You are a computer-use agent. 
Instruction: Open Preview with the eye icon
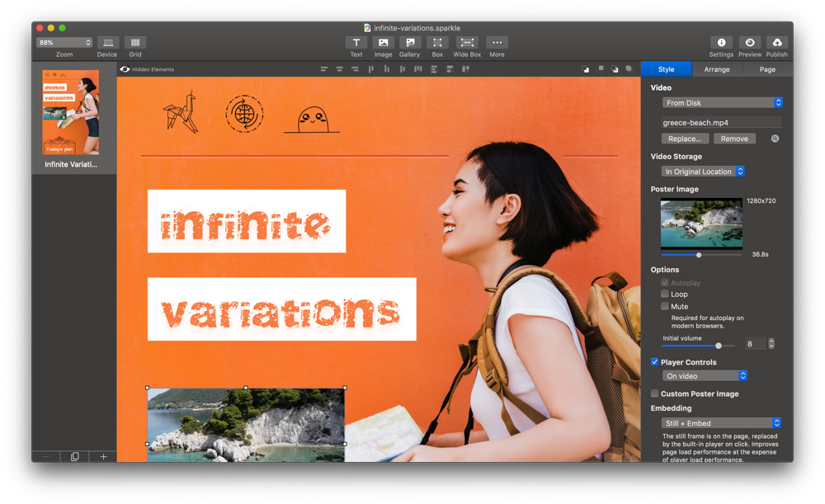point(749,43)
